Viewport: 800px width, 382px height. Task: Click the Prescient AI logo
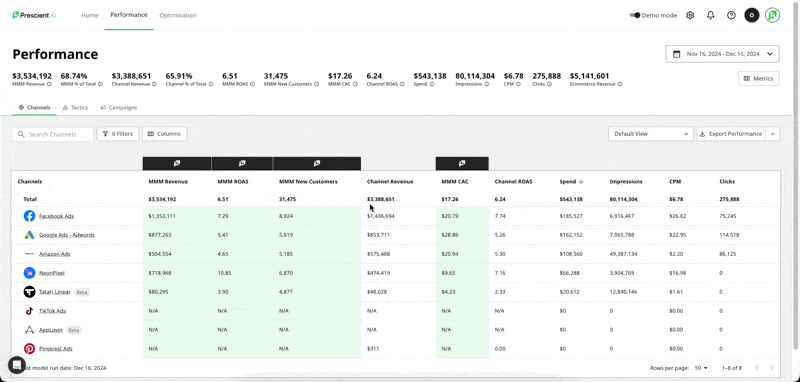point(34,15)
